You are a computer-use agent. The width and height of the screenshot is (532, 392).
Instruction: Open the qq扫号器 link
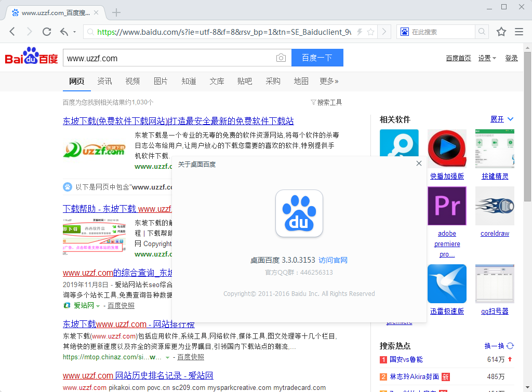pyautogui.click(x=495, y=312)
